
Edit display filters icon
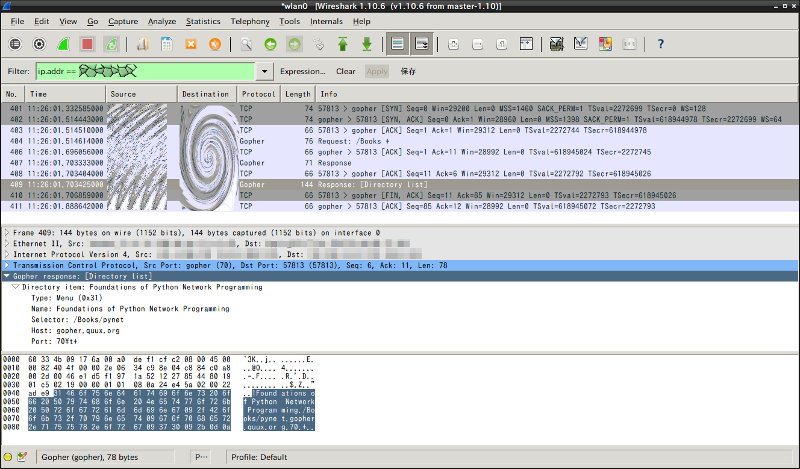click(581, 44)
